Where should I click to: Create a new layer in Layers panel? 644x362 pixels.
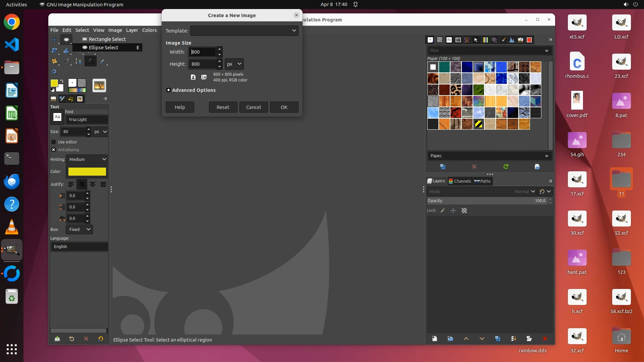(x=434, y=339)
